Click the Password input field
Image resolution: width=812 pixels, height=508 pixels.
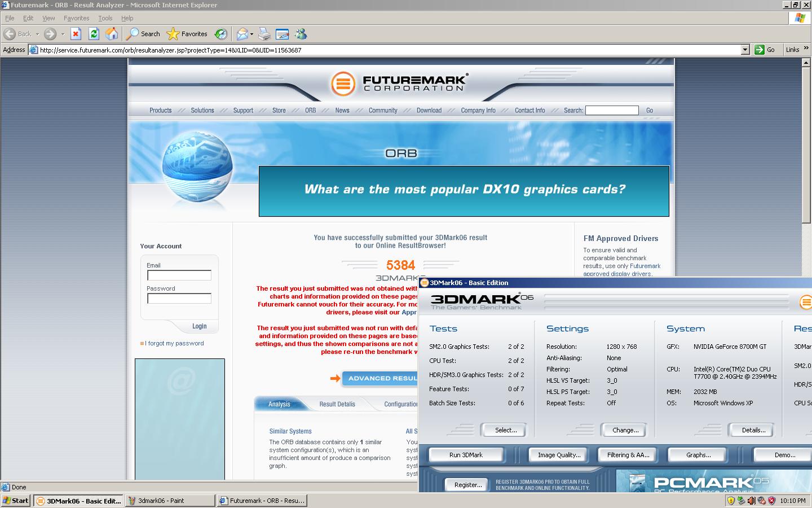pyautogui.click(x=179, y=299)
